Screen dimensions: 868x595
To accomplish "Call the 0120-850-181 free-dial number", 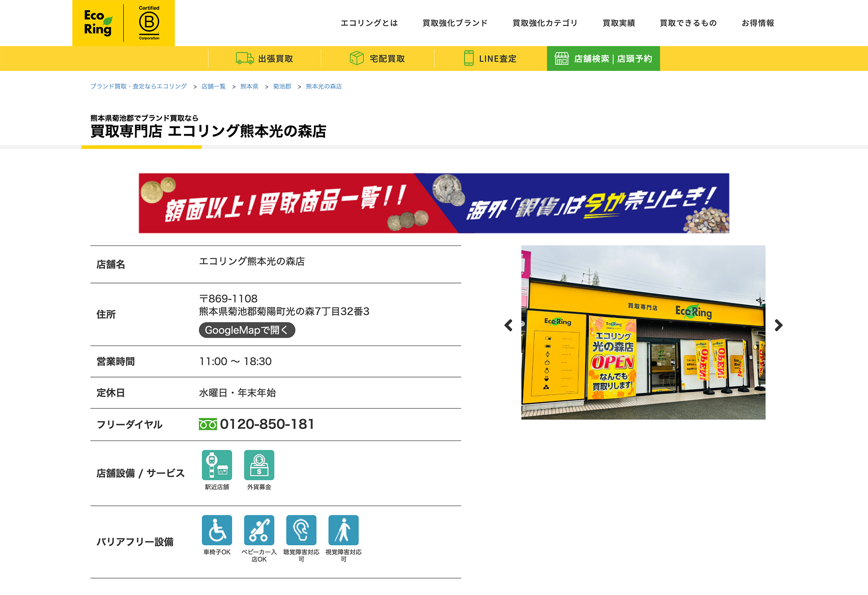I will (267, 424).
